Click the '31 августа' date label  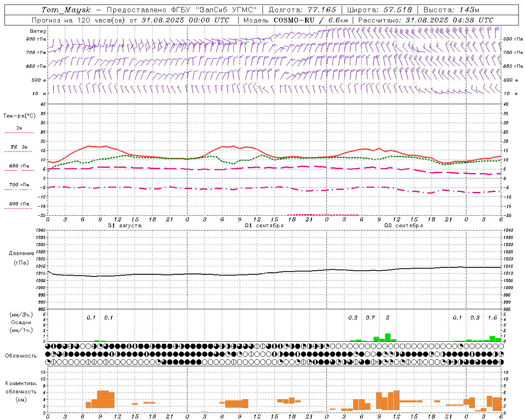(x=125, y=226)
